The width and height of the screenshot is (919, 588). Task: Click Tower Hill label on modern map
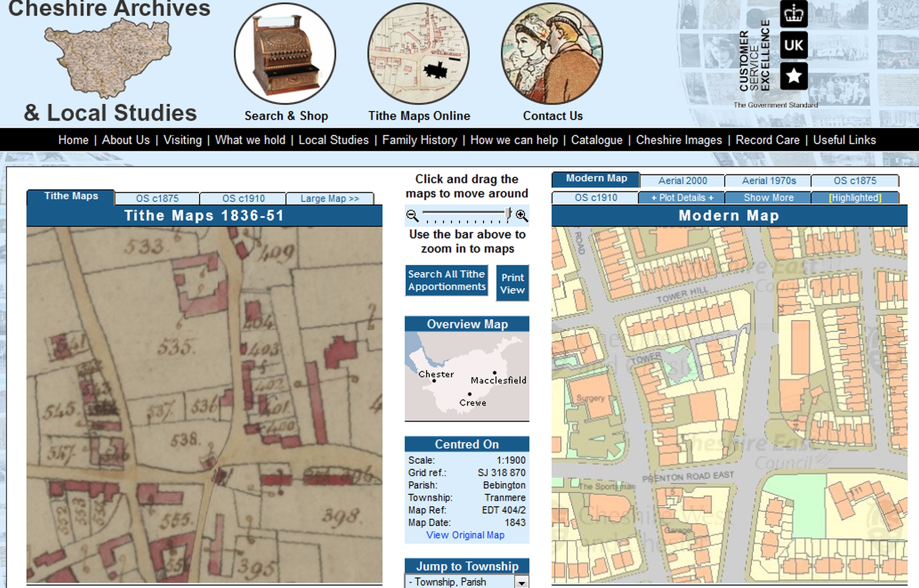click(682, 294)
